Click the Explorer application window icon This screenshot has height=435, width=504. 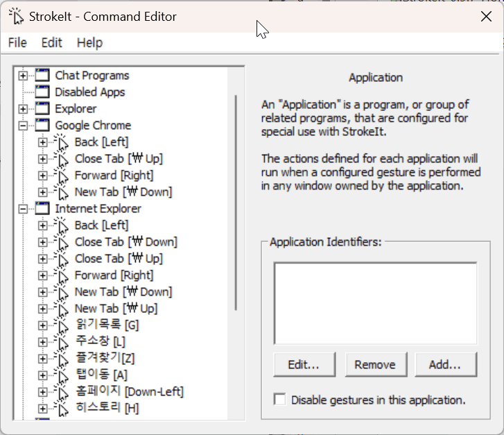pos(42,109)
